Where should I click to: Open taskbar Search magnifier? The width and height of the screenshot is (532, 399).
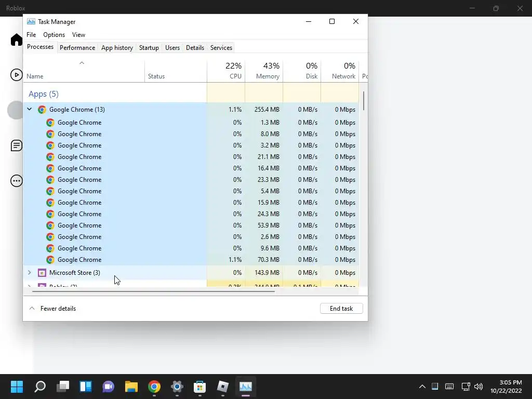point(40,387)
